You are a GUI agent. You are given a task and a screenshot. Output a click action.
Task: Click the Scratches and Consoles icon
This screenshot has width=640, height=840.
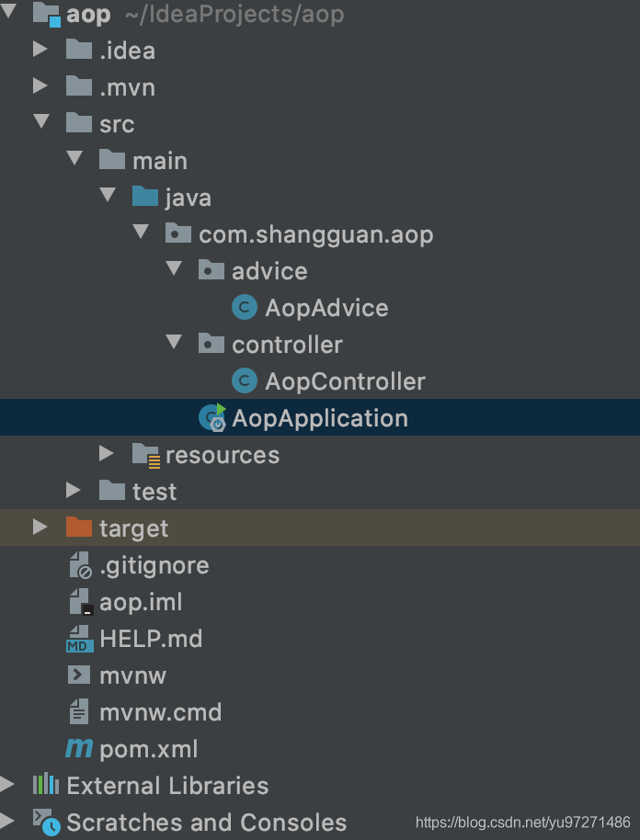point(46,822)
